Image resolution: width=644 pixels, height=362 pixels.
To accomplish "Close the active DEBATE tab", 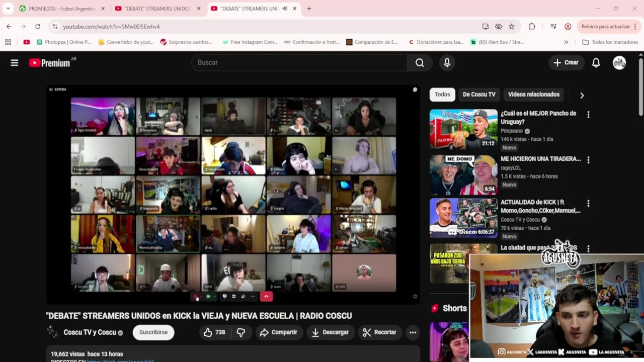I will pos(294,9).
